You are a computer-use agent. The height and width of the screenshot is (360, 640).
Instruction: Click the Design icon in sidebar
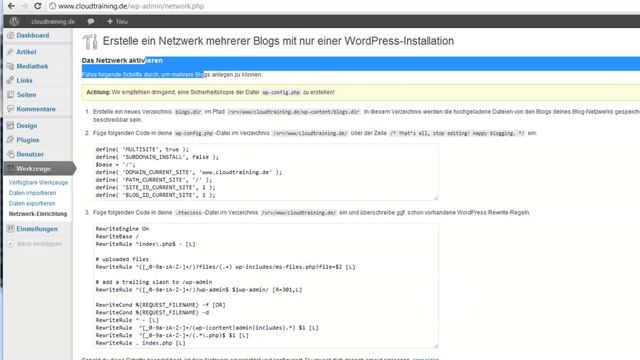click(10, 126)
